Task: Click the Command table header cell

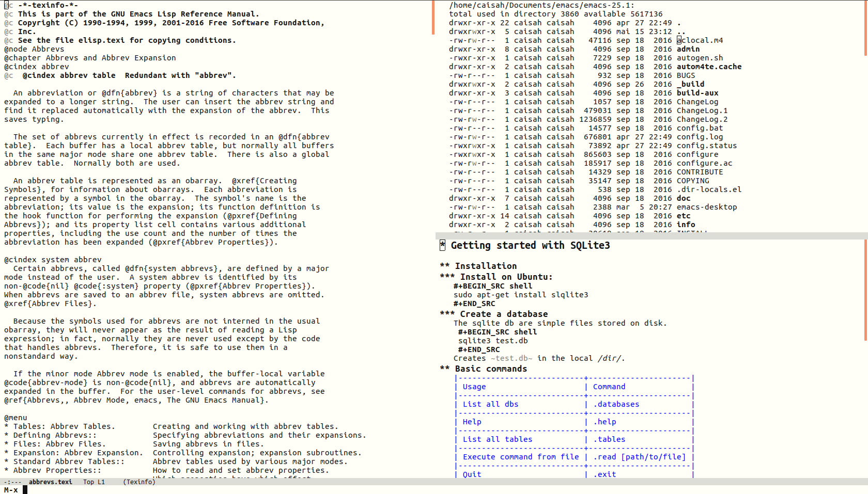Action: pyautogui.click(x=609, y=387)
